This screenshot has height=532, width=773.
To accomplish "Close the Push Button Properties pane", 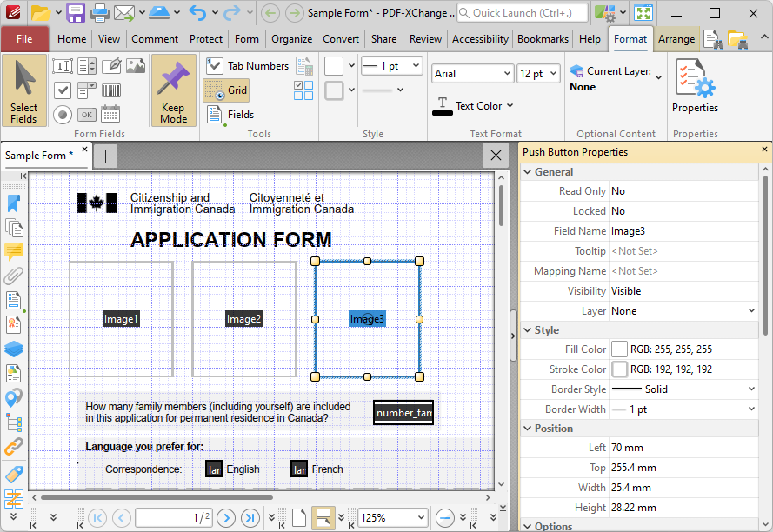I will (764, 149).
